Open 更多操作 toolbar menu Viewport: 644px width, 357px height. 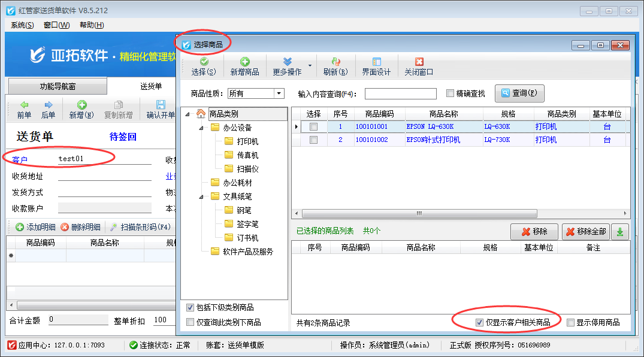(x=288, y=66)
